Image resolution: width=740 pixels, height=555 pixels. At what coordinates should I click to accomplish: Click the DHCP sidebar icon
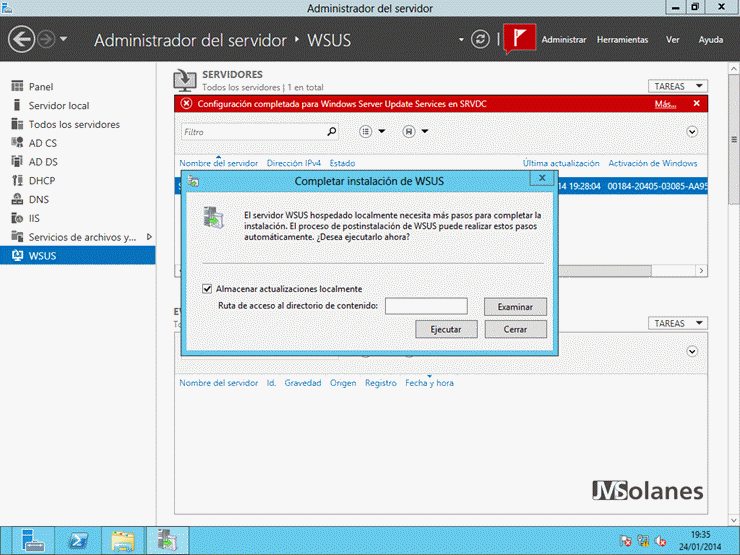(x=17, y=180)
